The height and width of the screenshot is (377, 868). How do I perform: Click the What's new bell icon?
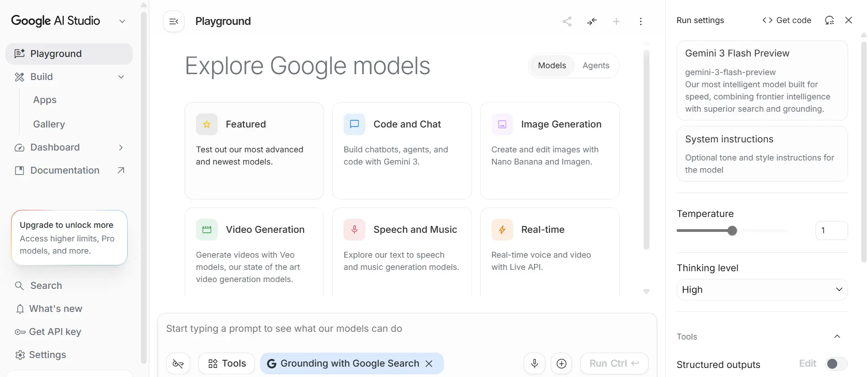point(20,309)
